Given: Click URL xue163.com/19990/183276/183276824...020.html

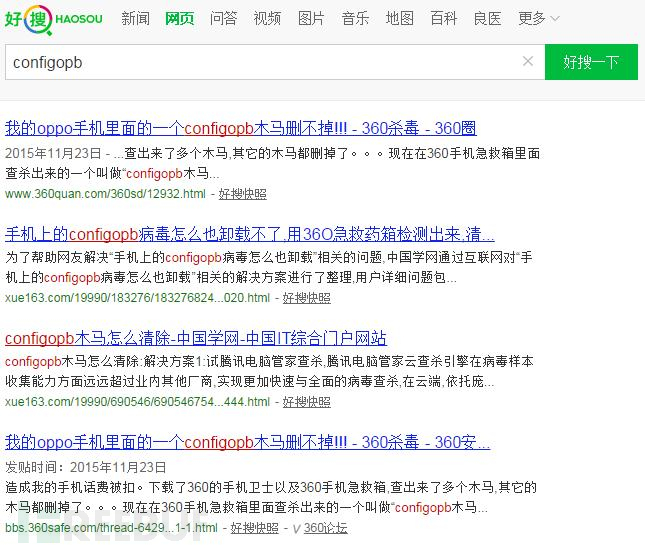Looking at the screenshot, I should click(137, 298).
